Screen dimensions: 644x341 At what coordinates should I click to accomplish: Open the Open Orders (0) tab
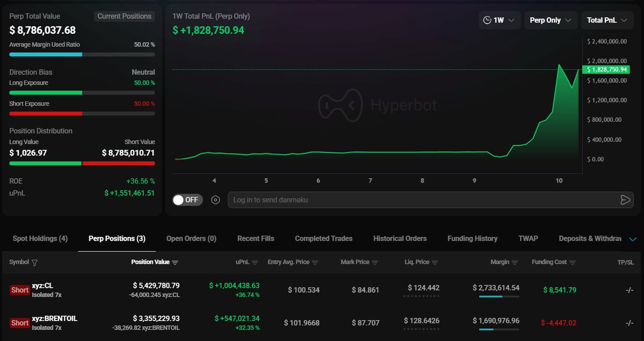(191, 238)
